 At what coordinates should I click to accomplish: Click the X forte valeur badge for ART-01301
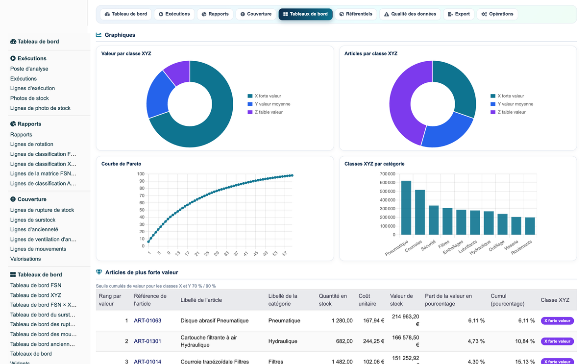[557, 341]
